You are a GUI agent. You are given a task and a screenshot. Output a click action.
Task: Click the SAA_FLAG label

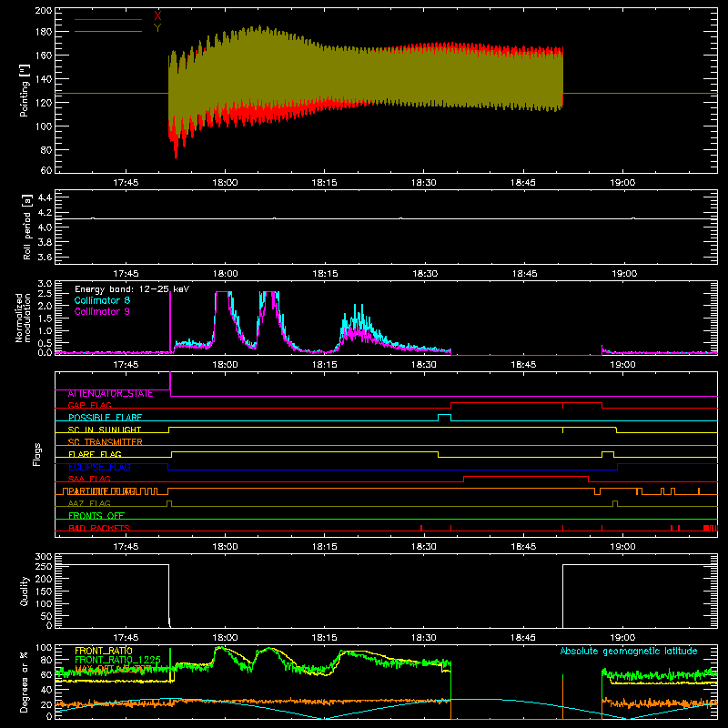pyautogui.click(x=89, y=479)
